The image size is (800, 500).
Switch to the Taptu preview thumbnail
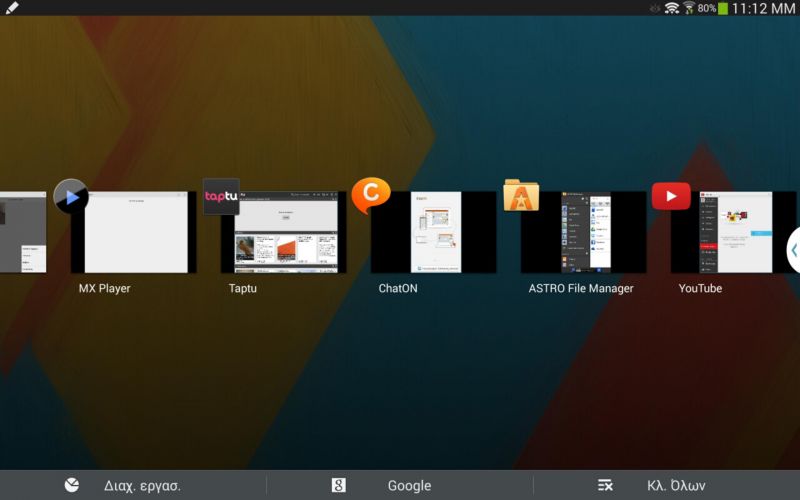pos(284,232)
